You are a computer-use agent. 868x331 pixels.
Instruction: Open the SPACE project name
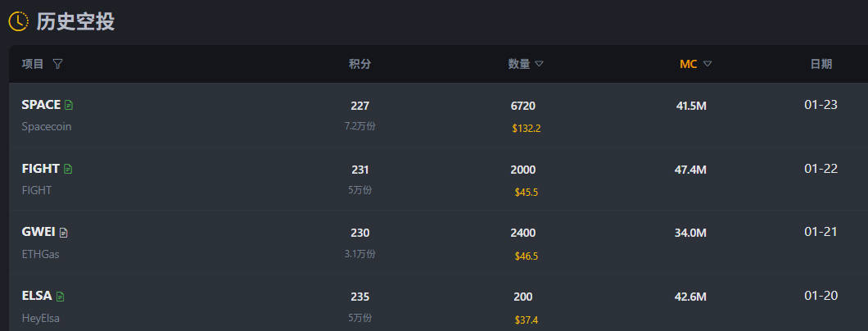[41, 105]
